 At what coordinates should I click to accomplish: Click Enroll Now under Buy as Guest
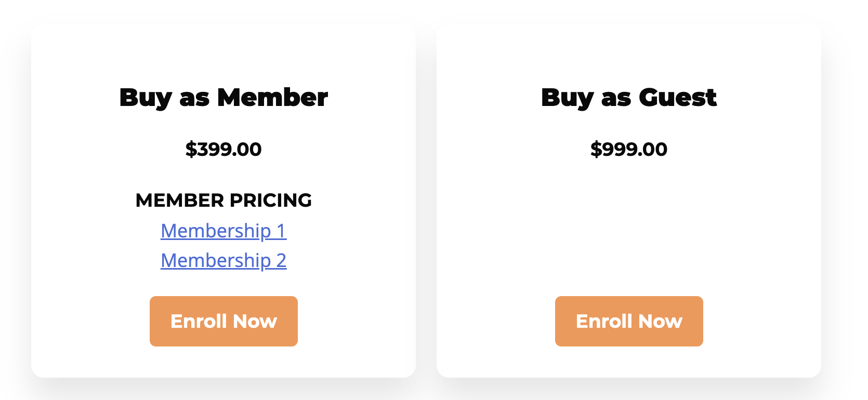tap(629, 321)
